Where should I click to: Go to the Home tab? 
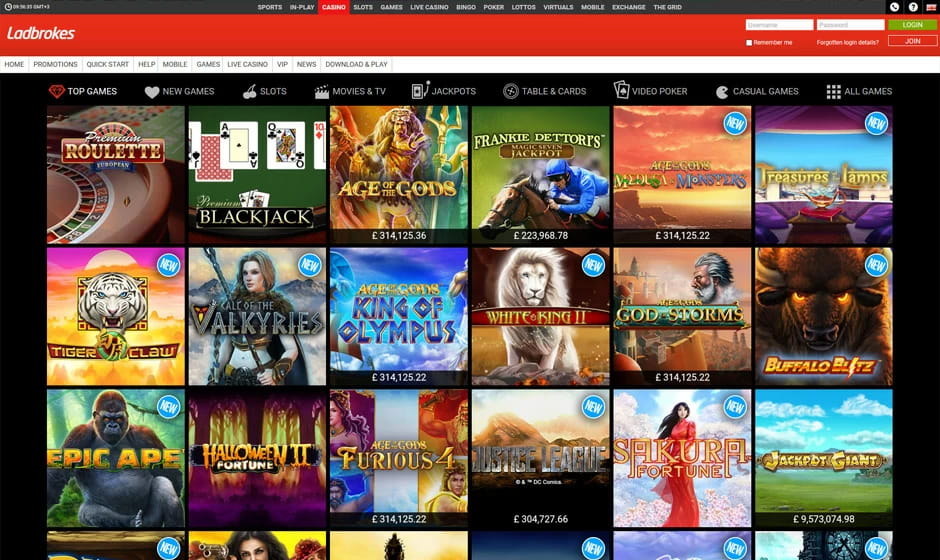[14, 64]
